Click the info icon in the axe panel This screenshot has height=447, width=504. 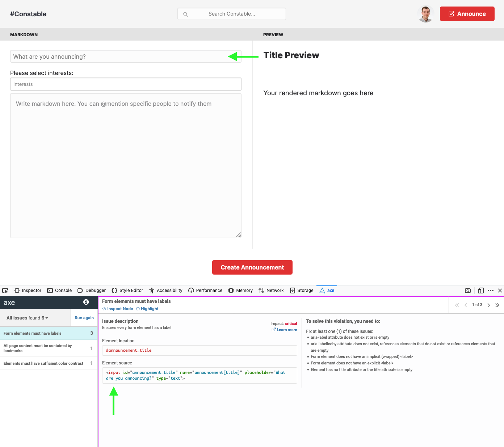[x=86, y=302]
